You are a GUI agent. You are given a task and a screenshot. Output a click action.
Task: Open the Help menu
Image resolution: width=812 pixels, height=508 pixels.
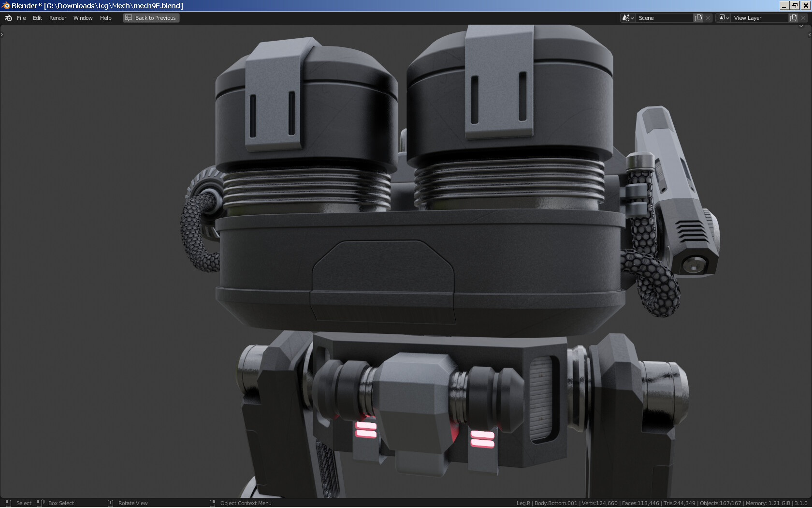(x=105, y=18)
